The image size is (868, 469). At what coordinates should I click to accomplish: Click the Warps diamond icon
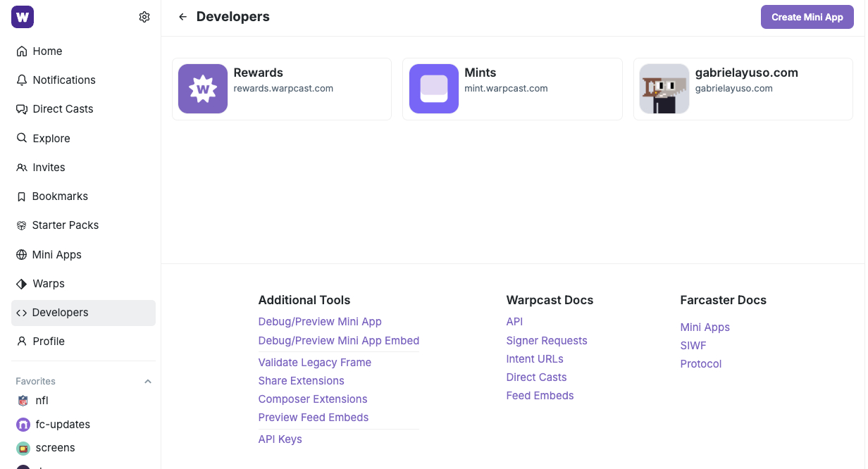tap(21, 283)
